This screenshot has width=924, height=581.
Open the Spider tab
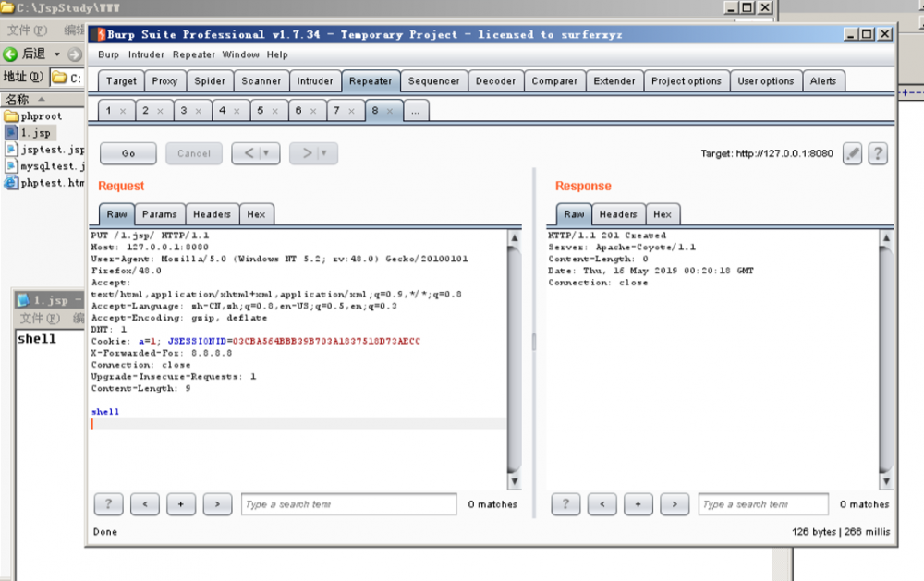(210, 81)
